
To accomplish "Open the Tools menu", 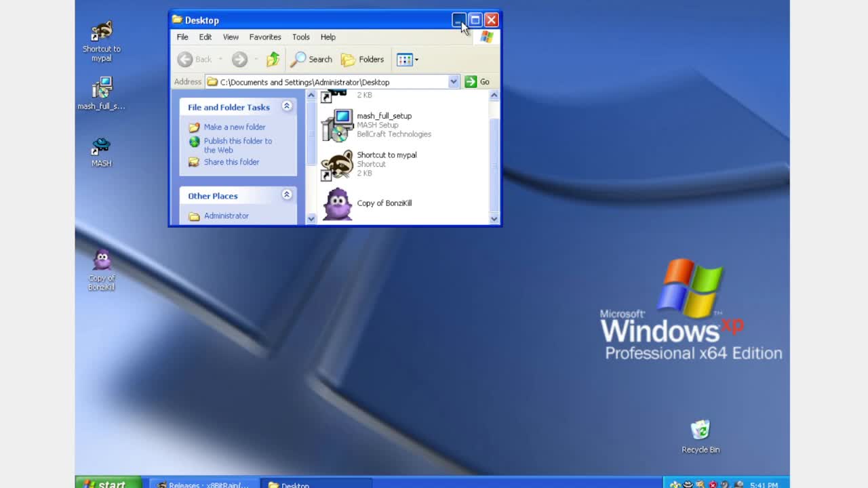I will coord(300,37).
